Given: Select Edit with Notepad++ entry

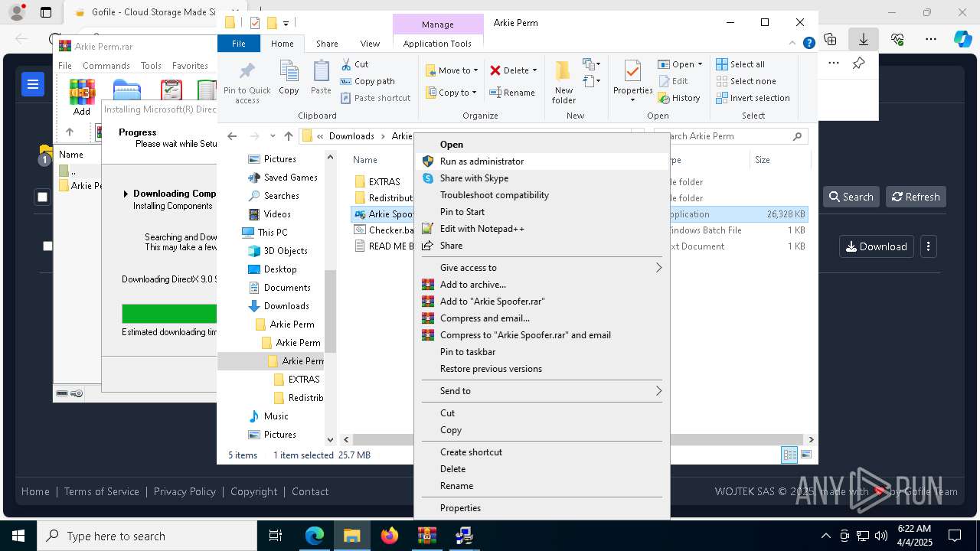Looking at the screenshot, I should point(541,229).
